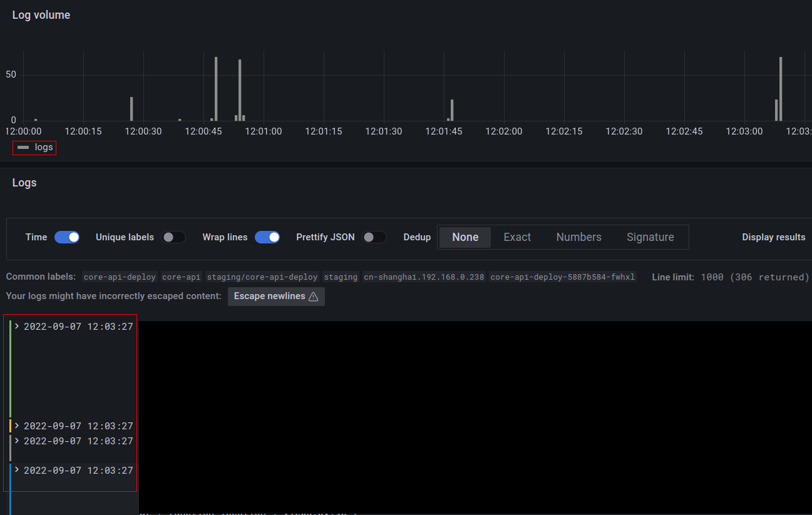Disable the Time toggle
The height and width of the screenshot is (515, 812).
[67, 237]
